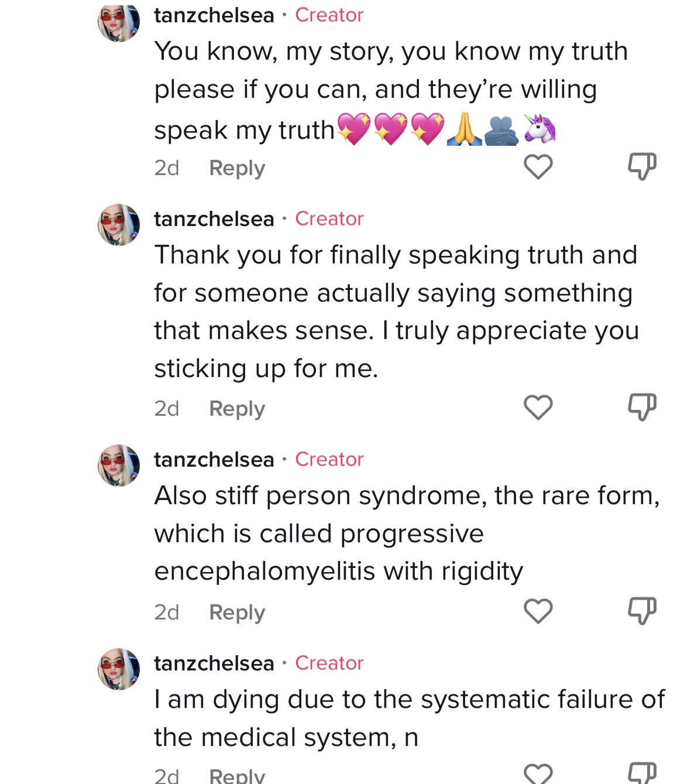Open tanzchelsea avatar on first comment
The image size is (684, 784).
(x=119, y=22)
